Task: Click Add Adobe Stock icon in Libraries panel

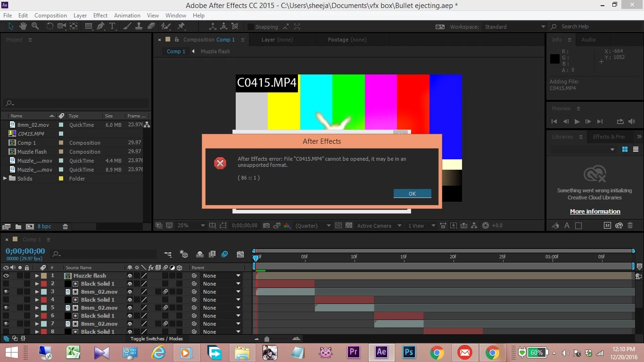Action: [608, 226]
